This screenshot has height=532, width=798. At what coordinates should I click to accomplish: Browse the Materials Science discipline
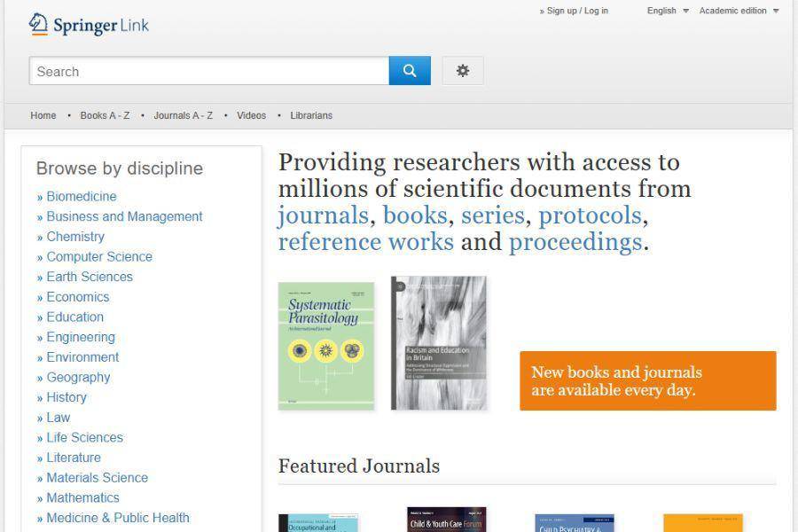[x=98, y=478]
